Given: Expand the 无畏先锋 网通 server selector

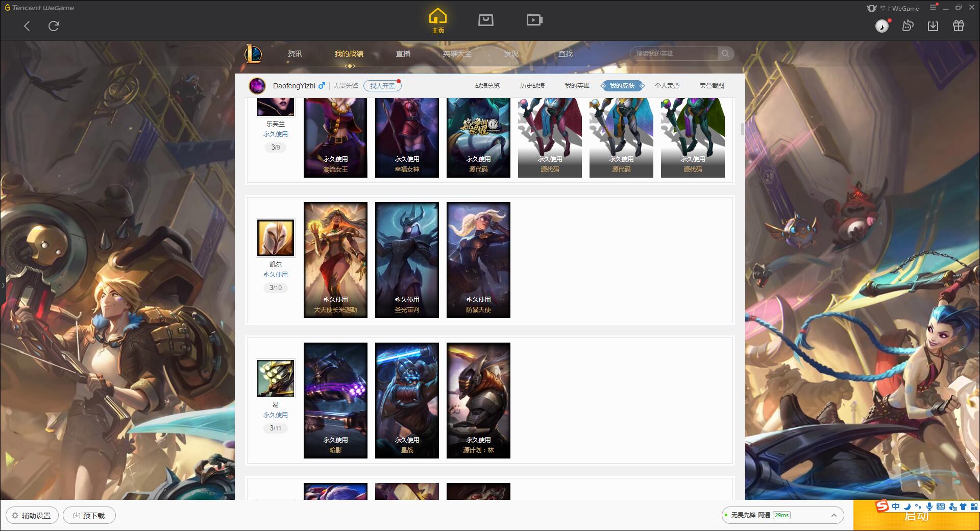Looking at the screenshot, I should 782,515.
